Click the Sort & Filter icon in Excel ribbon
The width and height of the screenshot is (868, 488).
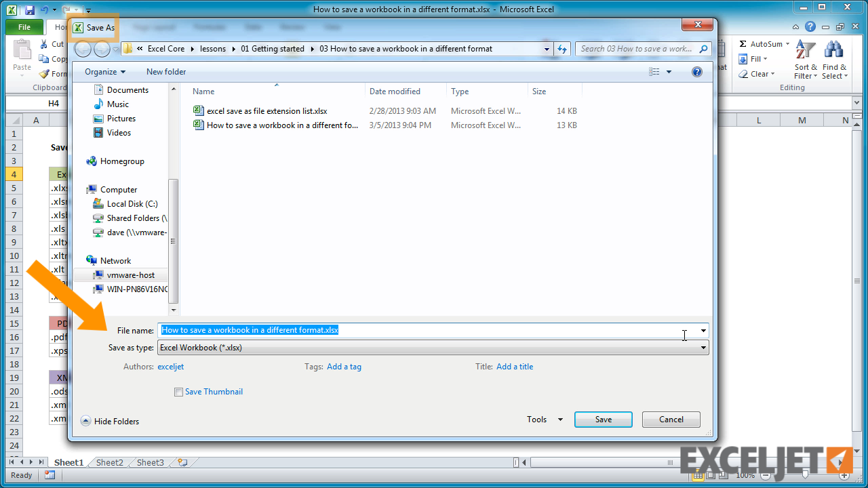[806, 50]
